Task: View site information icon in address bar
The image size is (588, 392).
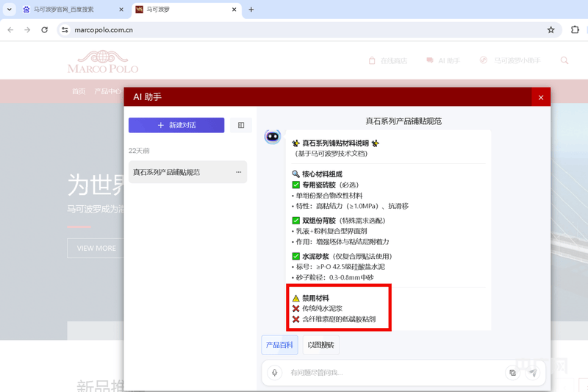Action: pos(65,30)
